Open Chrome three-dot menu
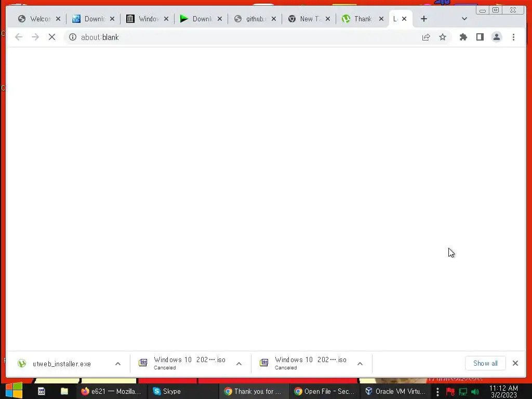The width and height of the screenshot is (532, 399). 513,37
